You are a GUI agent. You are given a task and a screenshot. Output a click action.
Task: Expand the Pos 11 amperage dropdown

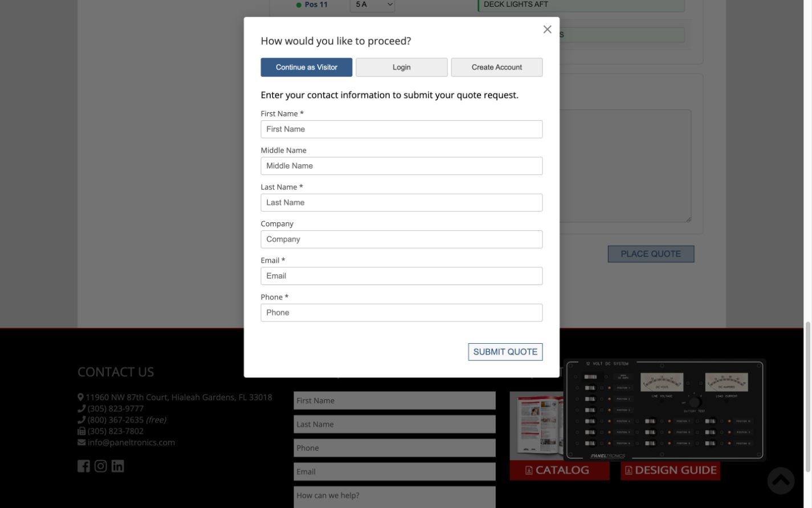(x=373, y=5)
